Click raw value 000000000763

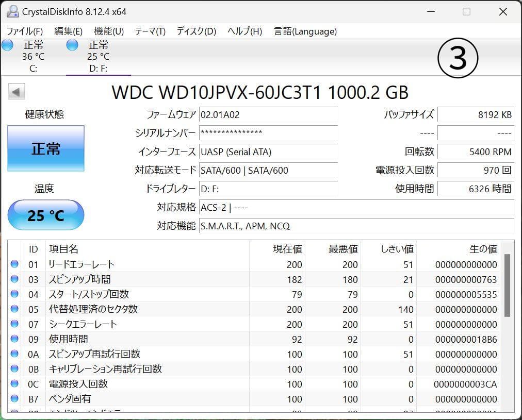click(x=466, y=280)
